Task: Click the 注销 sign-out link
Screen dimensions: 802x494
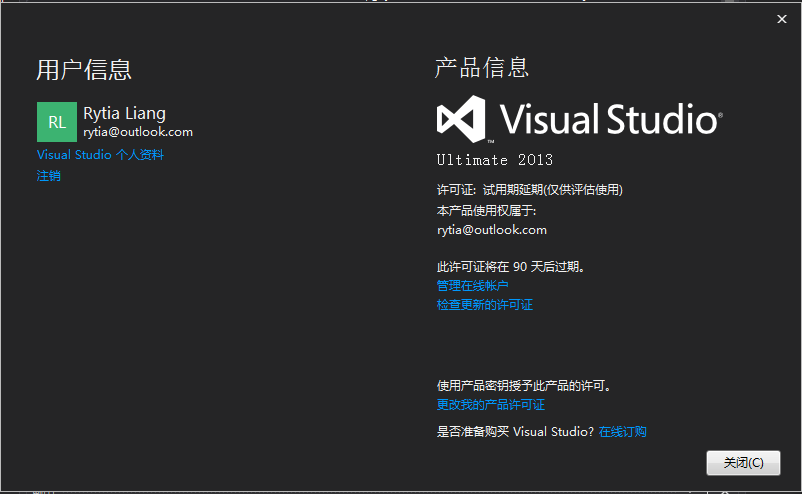Action: 49,176
